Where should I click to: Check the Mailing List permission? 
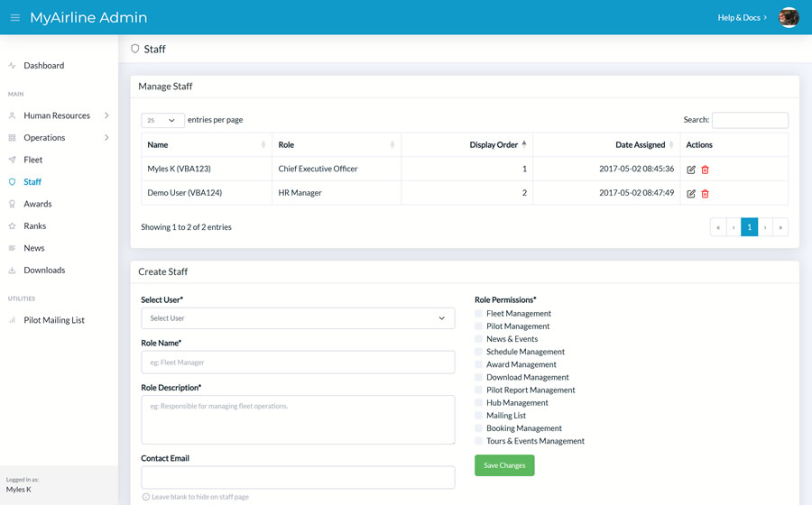click(478, 416)
